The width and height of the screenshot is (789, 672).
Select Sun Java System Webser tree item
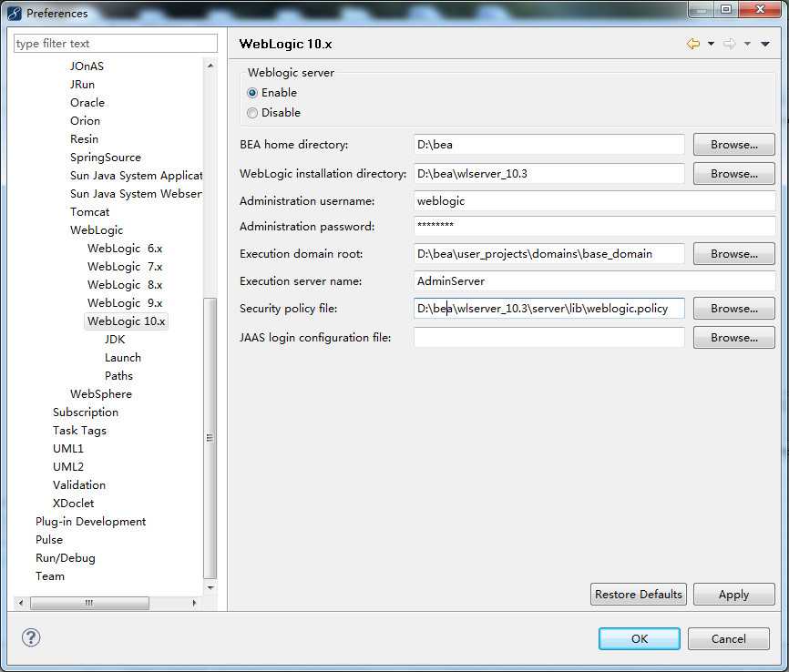pos(136,194)
